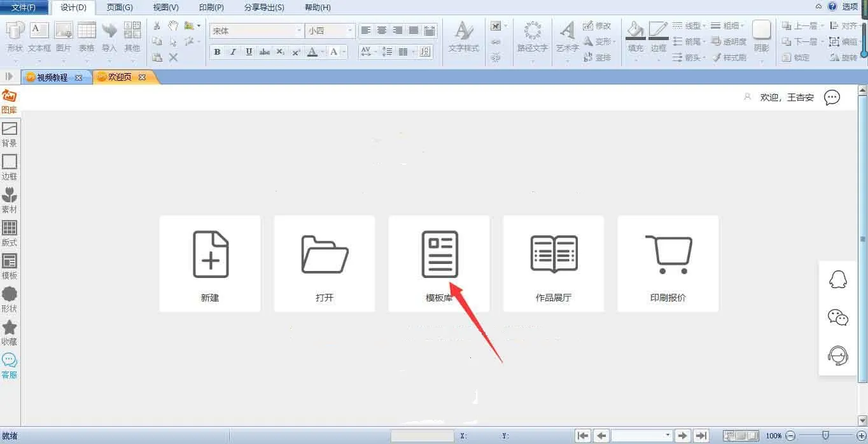This screenshot has height=444, width=868.
Task: Click the 文字样式 text style tool
Action: (x=463, y=37)
